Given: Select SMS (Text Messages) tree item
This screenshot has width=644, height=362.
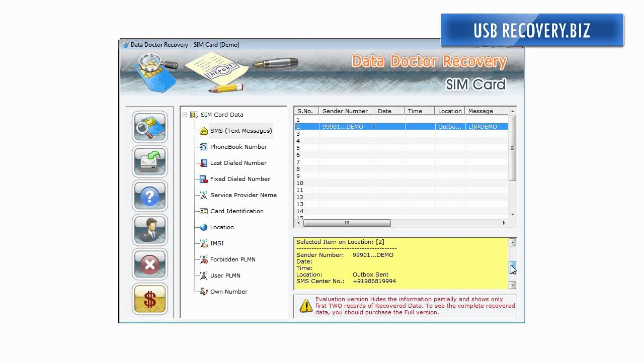Looking at the screenshot, I should point(241,131).
